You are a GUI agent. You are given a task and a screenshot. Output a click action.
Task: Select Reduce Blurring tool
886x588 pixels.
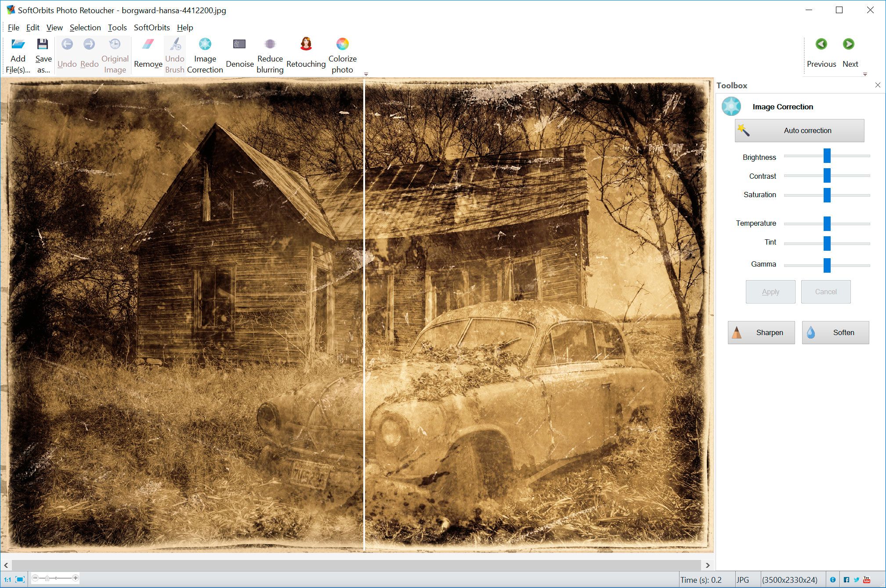(271, 54)
